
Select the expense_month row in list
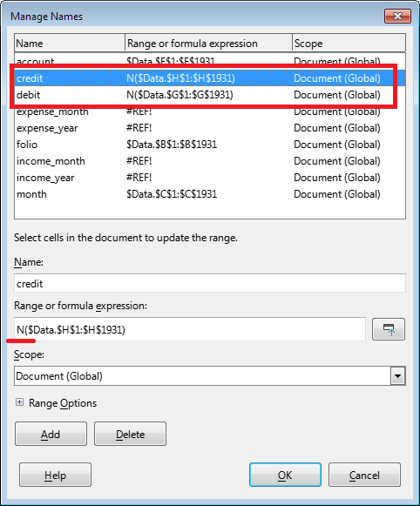point(210,111)
